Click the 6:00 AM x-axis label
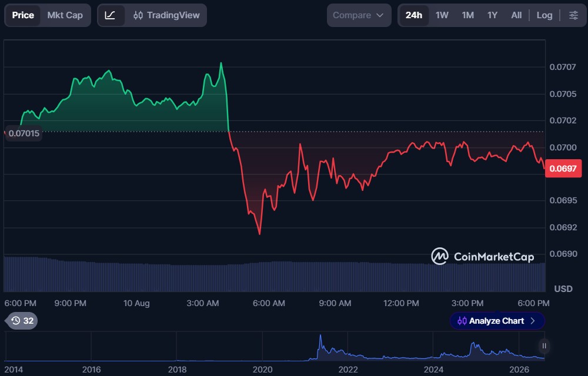Viewport: 588px width, 376px height. (269, 303)
